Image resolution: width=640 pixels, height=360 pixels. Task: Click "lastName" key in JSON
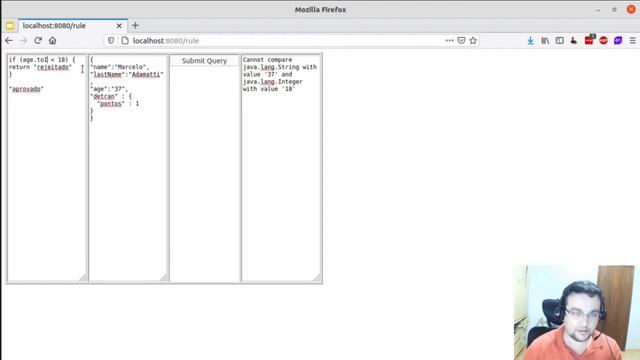click(108, 74)
